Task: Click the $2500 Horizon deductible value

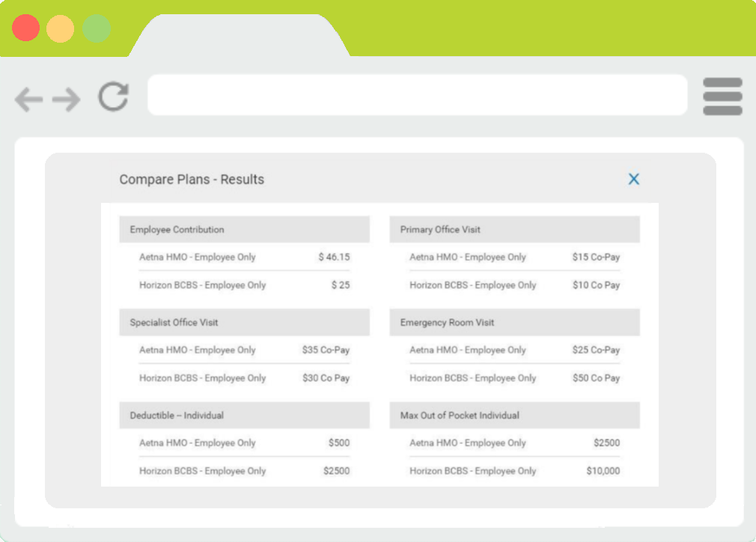Action: pos(337,471)
